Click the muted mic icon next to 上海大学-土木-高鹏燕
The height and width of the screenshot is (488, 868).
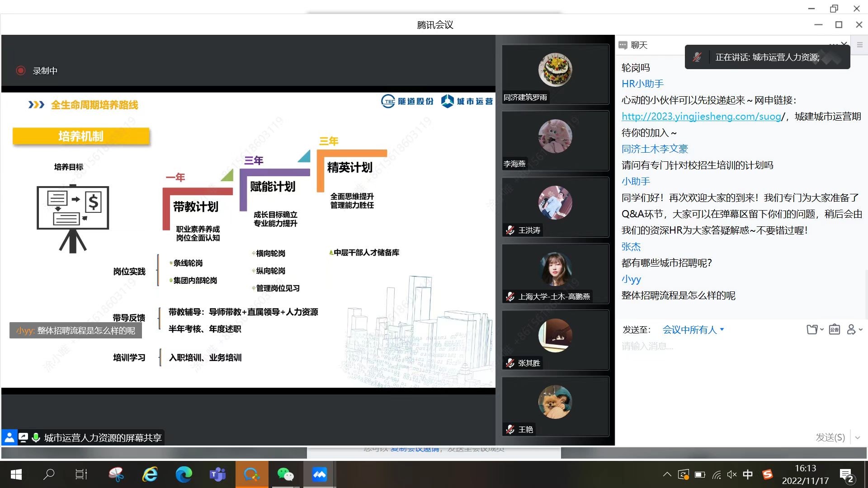click(x=510, y=296)
